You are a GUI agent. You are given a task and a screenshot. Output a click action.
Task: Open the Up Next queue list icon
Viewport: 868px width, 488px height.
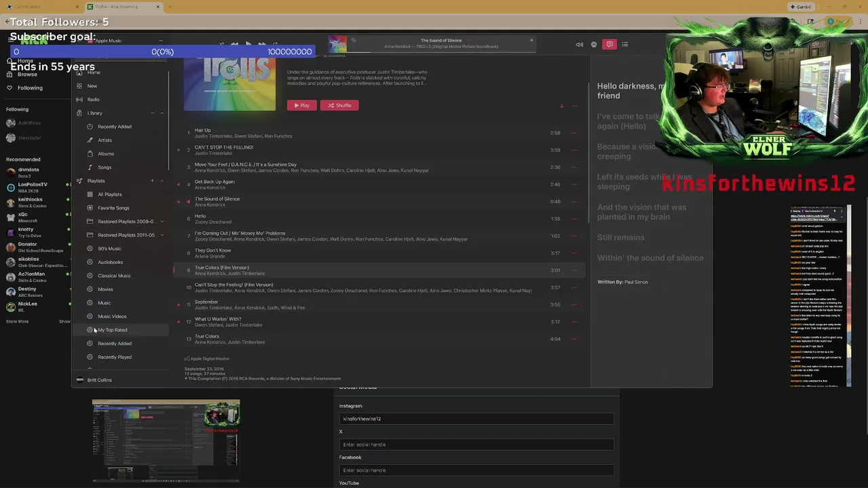tap(625, 45)
